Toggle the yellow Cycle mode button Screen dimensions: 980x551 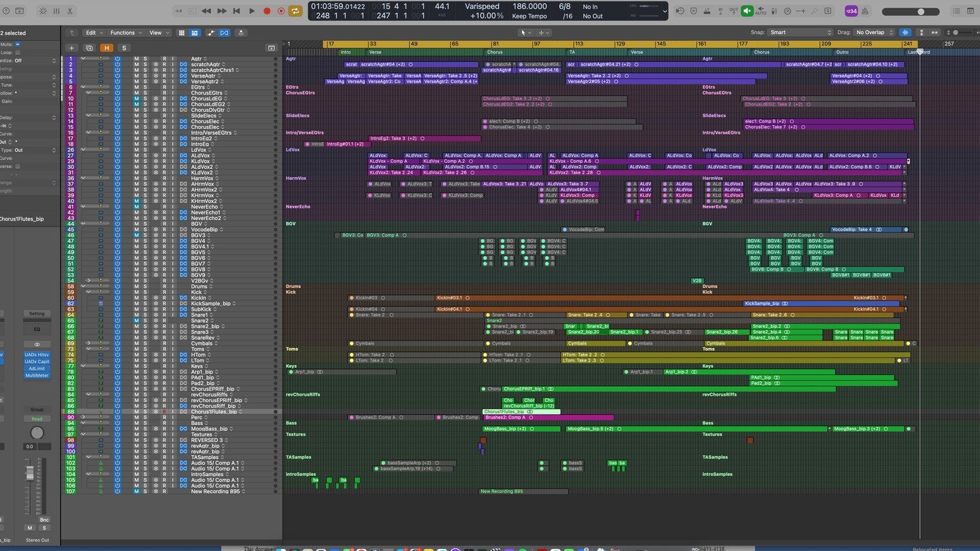point(295,11)
